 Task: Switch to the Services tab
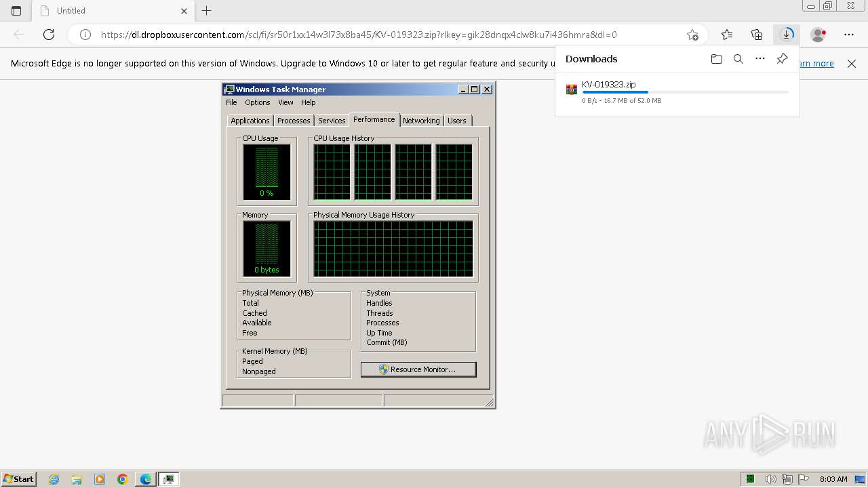(332, 121)
